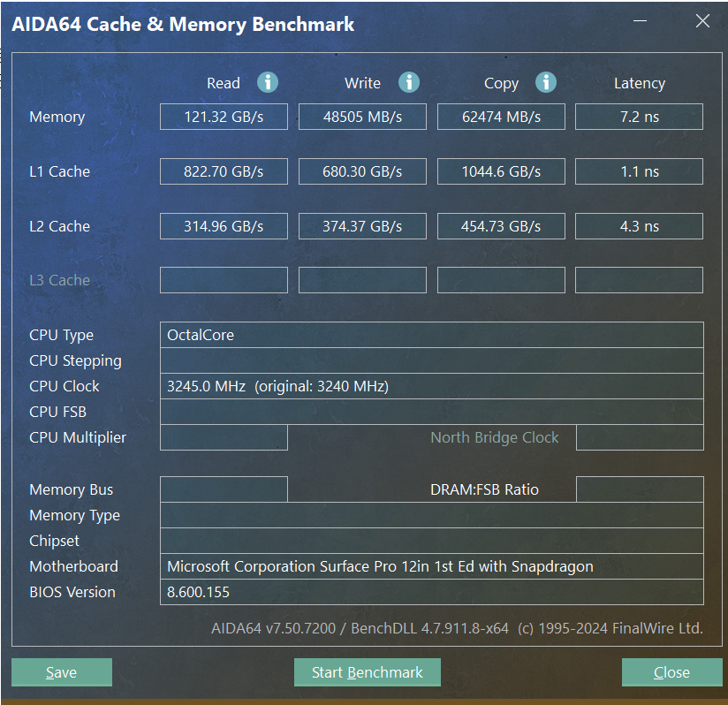Click the empty North Bridge Clock field
728x705 pixels.
640,437
